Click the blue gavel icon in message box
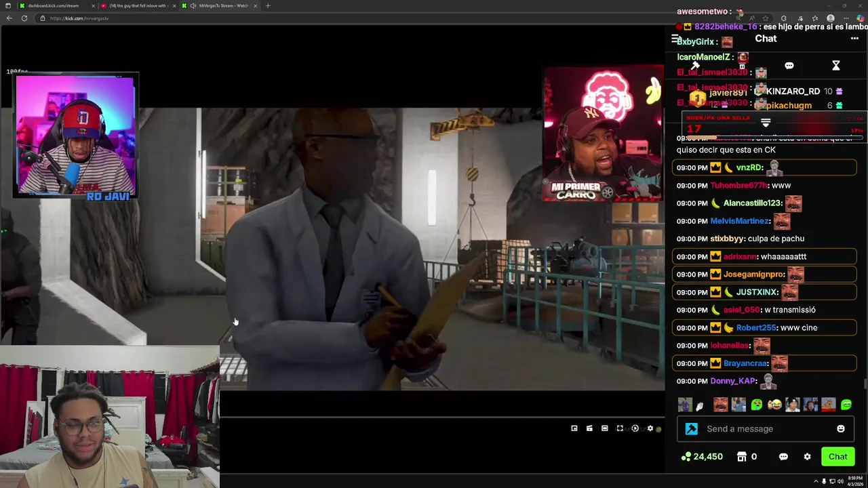The image size is (868, 488). 691,428
